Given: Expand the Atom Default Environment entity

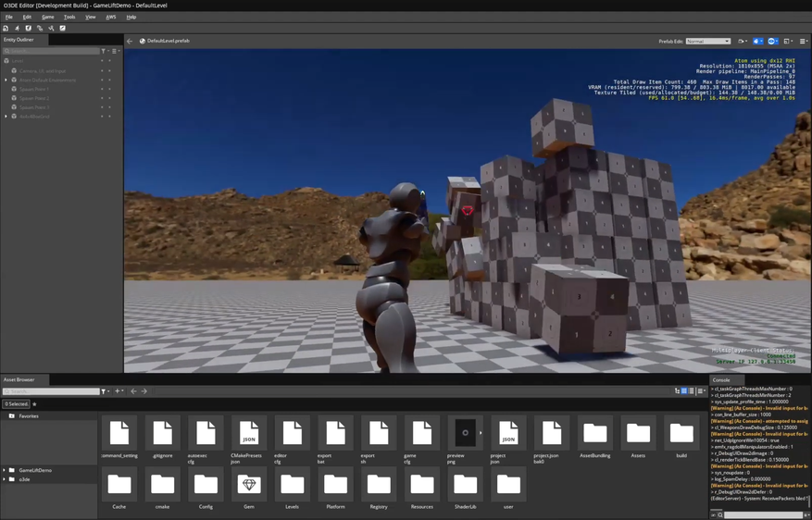Looking at the screenshot, I should tap(6, 80).
